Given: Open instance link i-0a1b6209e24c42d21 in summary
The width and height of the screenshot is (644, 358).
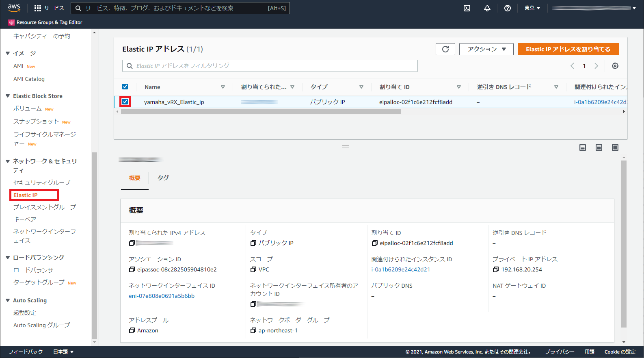Looking at the screenshot, I should tap(401, 269).
